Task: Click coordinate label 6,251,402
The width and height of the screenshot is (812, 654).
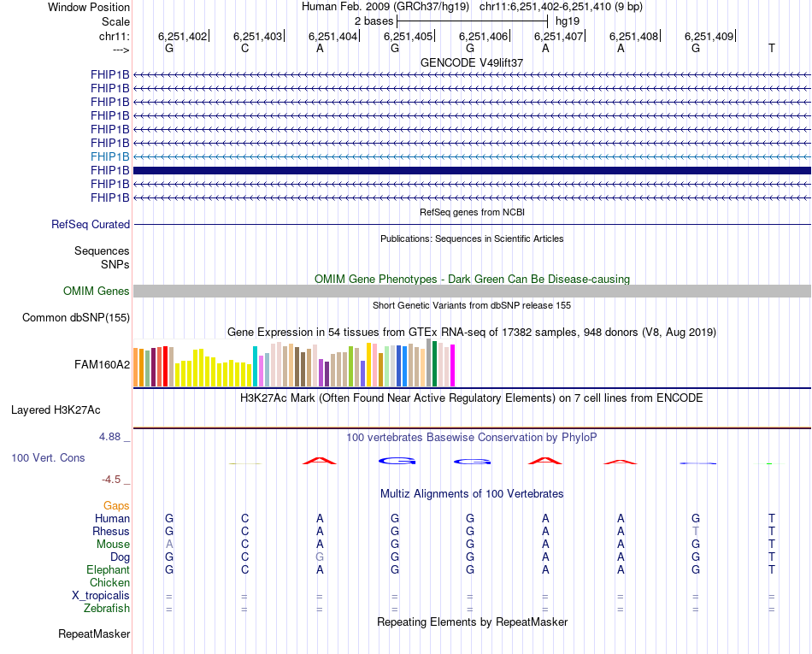Action: [x=182, y=36]
